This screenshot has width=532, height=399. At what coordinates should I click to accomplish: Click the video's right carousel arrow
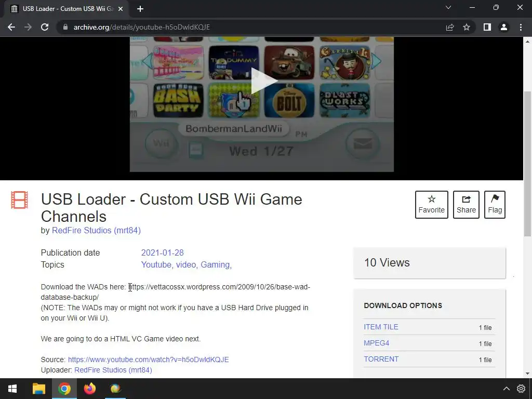(376, 61)
